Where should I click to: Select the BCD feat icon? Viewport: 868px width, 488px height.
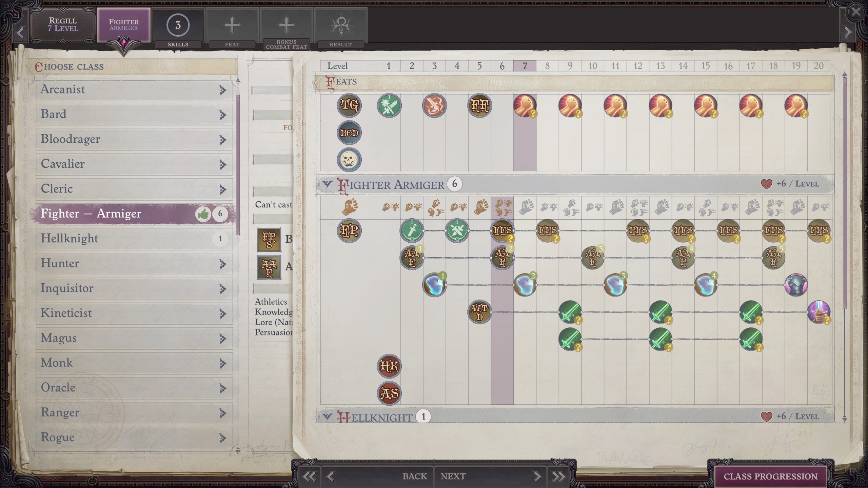coord(349,133)
